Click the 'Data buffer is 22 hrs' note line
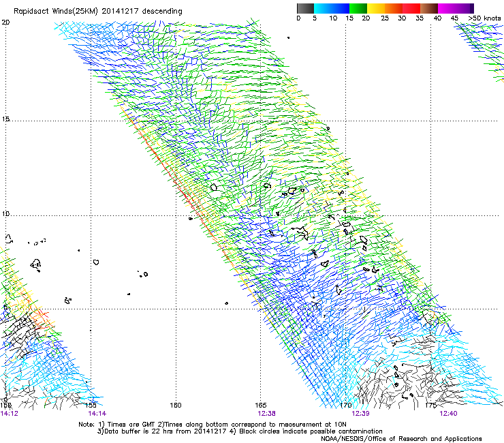 pyautogui.click(x=240, y=431)
